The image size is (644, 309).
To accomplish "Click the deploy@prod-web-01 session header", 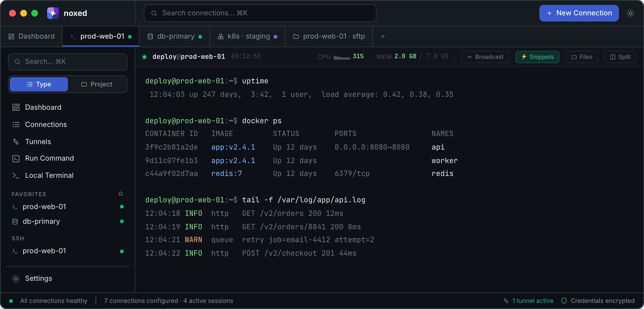I will [x=189, y=57].
